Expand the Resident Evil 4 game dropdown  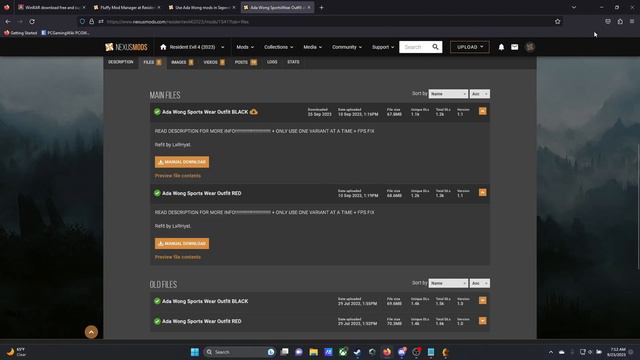click(222, 47)
